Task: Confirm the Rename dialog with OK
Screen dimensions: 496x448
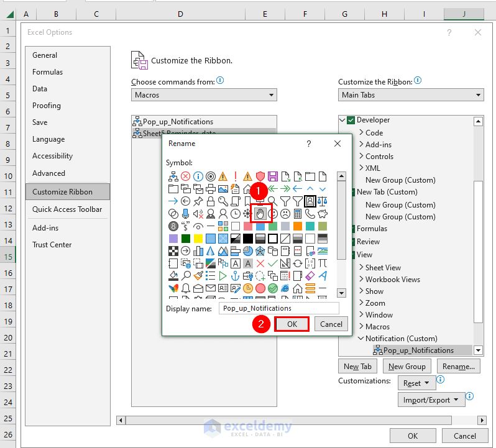Action: (x=292, y=324)
